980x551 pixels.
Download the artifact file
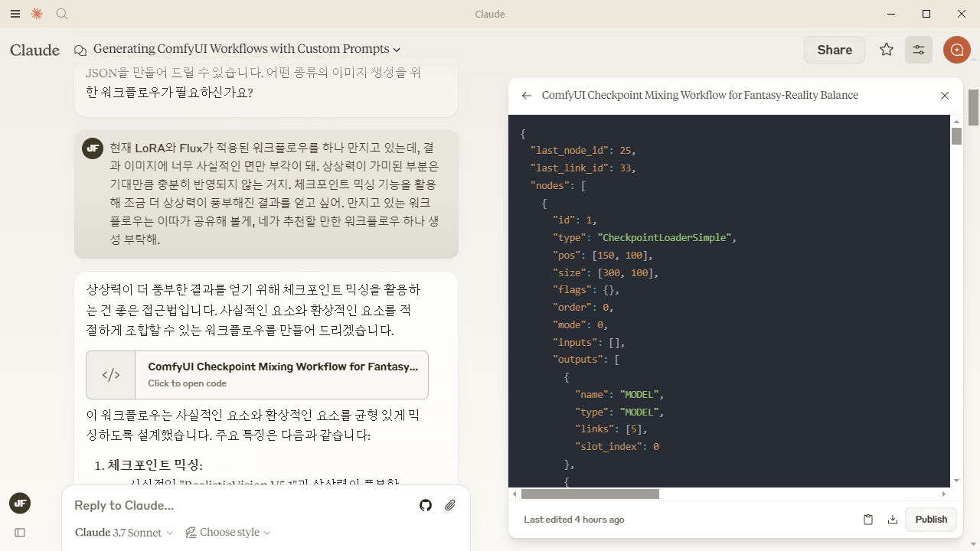click(x=893, y=520)
